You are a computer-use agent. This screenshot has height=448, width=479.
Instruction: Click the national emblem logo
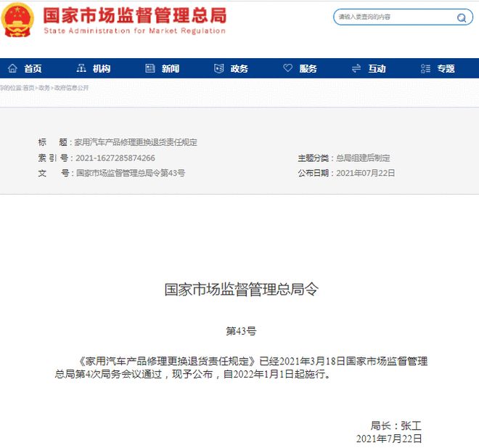tap(17, 20)
